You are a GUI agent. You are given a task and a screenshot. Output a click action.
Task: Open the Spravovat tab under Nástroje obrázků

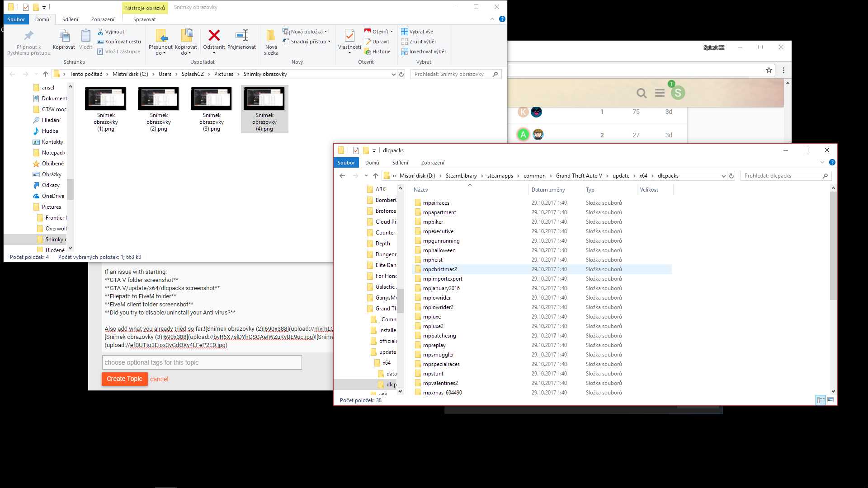tap(145, 19)
